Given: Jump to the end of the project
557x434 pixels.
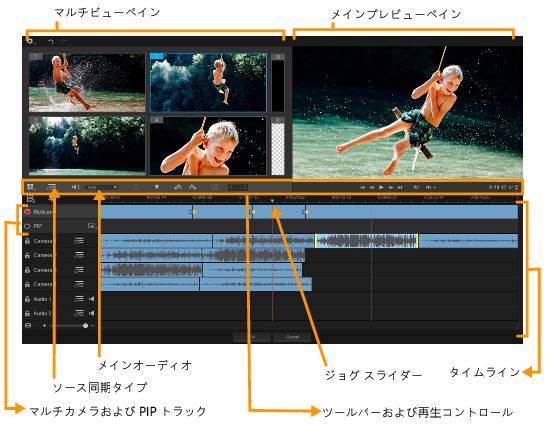Looking at the screenshot, I should (x=400, y=187).
